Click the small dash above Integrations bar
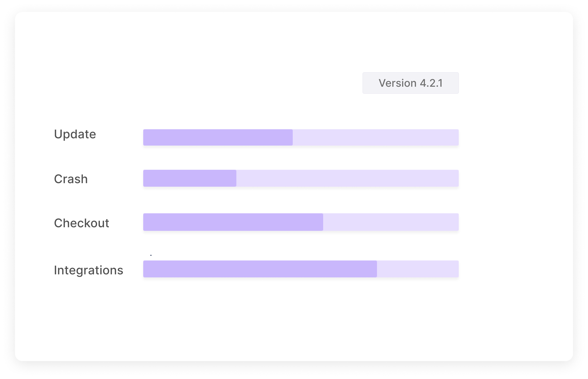 pos(151,255)
